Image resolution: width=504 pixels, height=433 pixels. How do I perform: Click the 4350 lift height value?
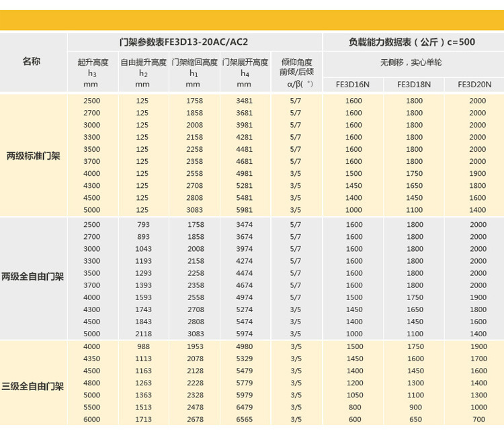(91, 358)
